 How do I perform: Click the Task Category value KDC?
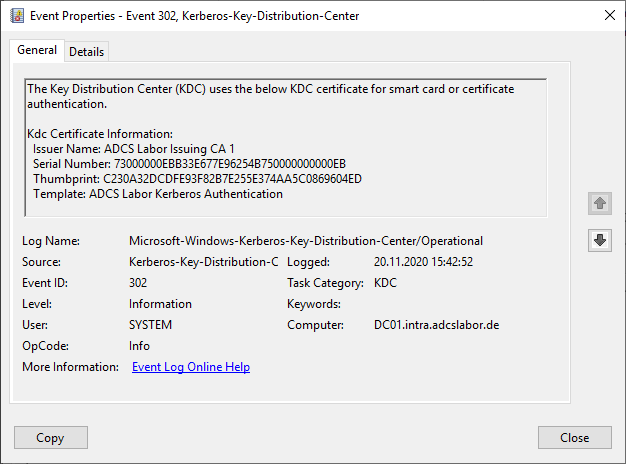pyautogui.click(x=385, y=283)
